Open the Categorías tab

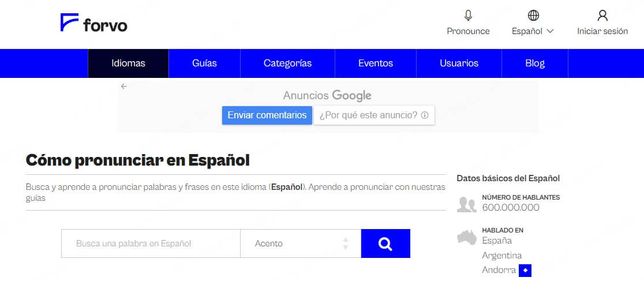coord(287,63)
